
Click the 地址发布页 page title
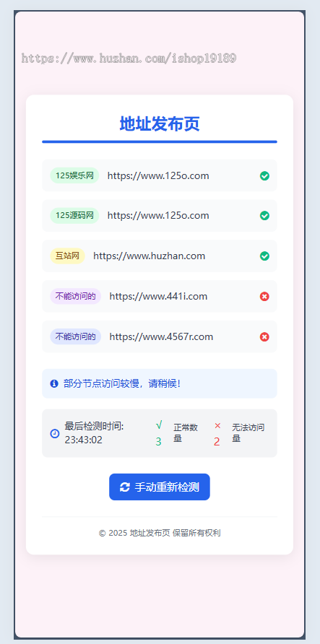[160, 123]
